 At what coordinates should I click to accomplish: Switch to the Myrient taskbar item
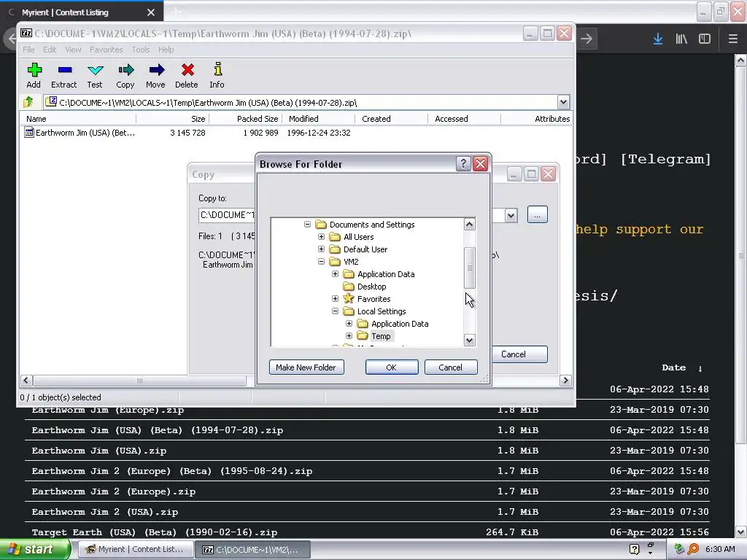point(135,549)
